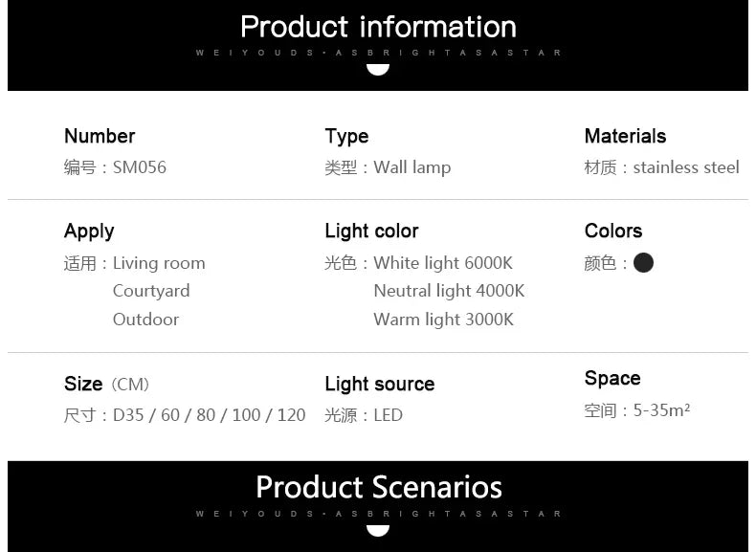Click the 5-35m² space value
The width and height of the screenshot is (756, 552).
coord(661,410)
